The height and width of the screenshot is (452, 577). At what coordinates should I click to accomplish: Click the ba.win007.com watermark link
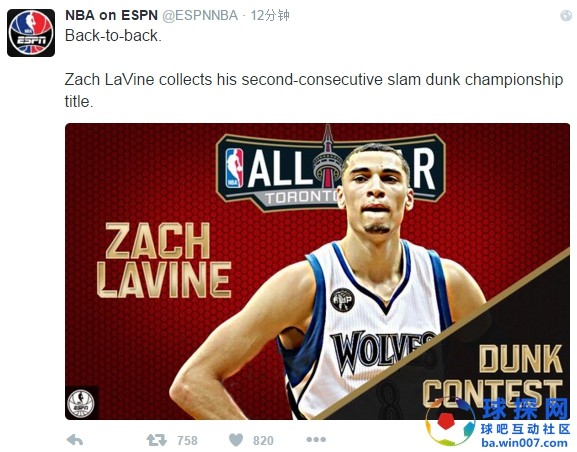click(525, 443)
